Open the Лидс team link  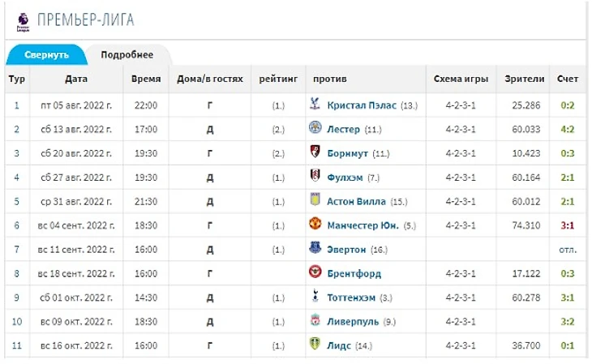tap(338, 345)
